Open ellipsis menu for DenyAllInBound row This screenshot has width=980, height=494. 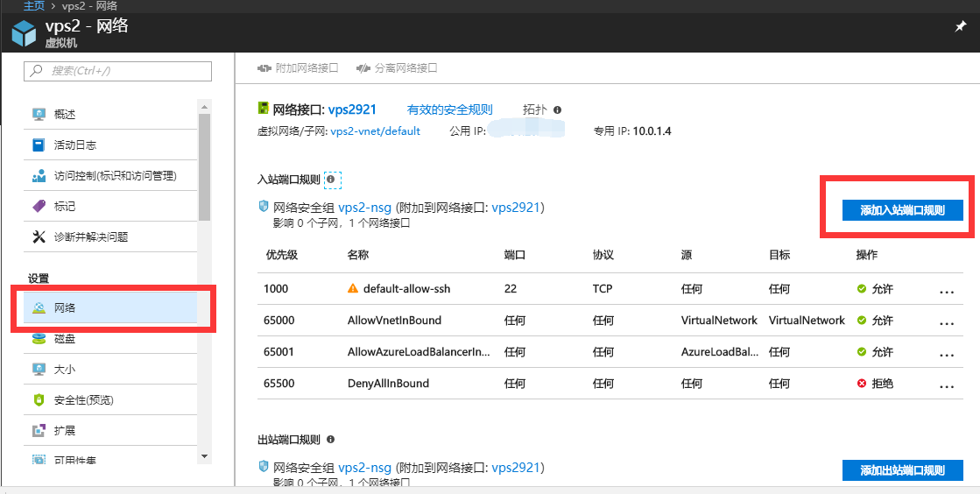point(947,385)
